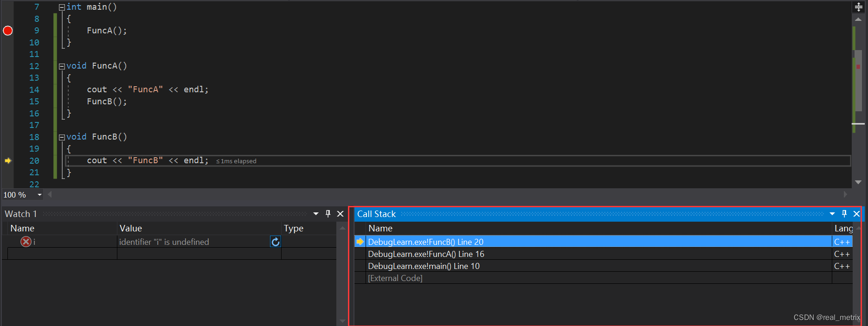Collapse the FuncB() function block
Viewport: 868px width, 326px height.
click(x=62, y=137)
